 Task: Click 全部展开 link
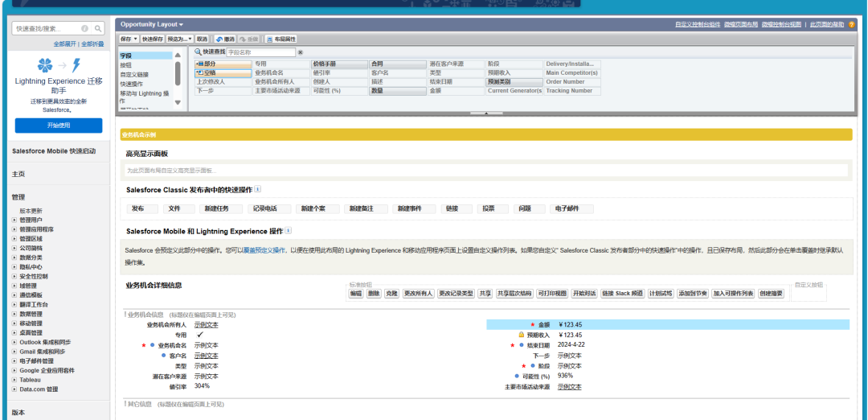point(65,43)
